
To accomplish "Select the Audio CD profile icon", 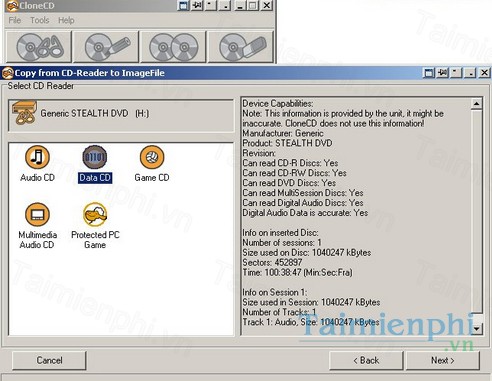I will (37, 157).
